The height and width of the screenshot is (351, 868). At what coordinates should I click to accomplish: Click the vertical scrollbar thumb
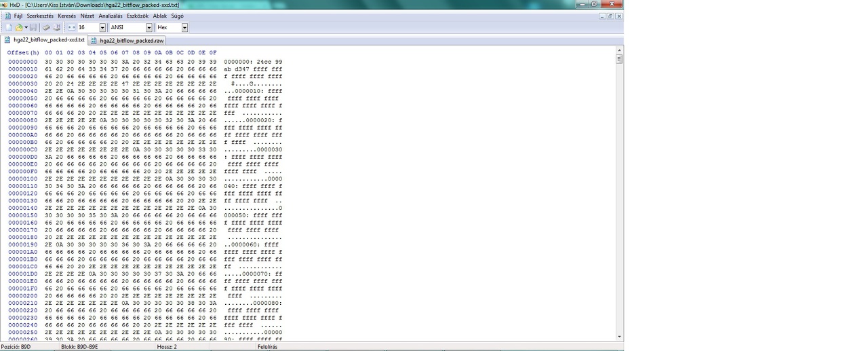[619, 59]
